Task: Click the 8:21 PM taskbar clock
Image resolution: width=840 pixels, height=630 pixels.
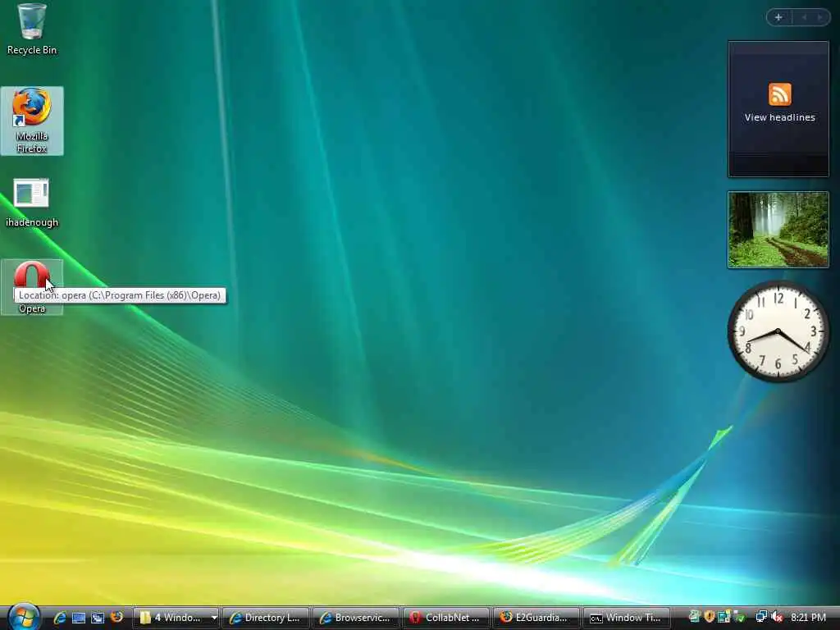Action: point(808,618)
